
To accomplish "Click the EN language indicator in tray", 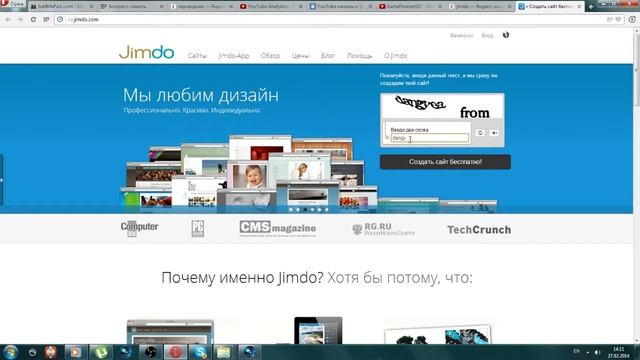I will click(x=576, y=351).
